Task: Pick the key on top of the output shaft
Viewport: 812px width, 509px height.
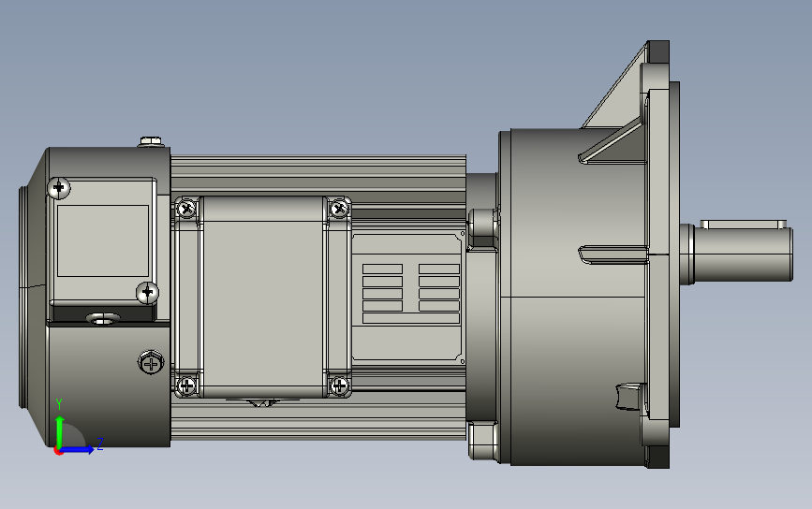Action: click(743, 224)
